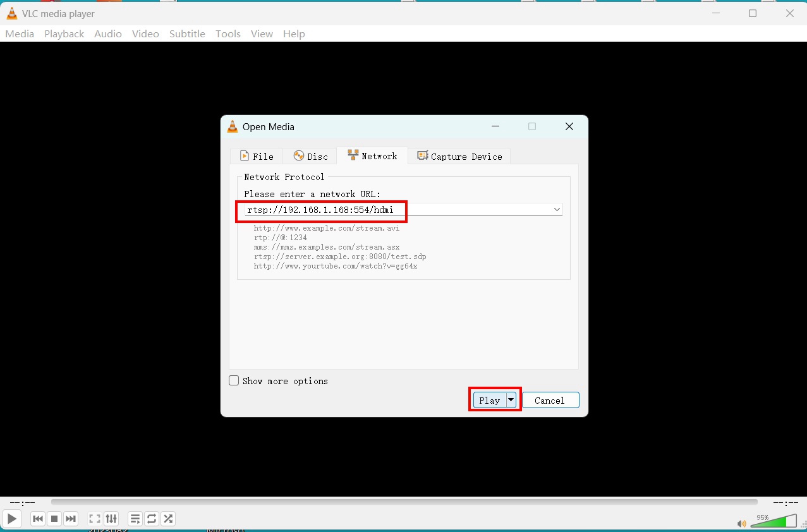Close the Open Media dialog
This screenshot has width=807, height=532.
(569, 126)
